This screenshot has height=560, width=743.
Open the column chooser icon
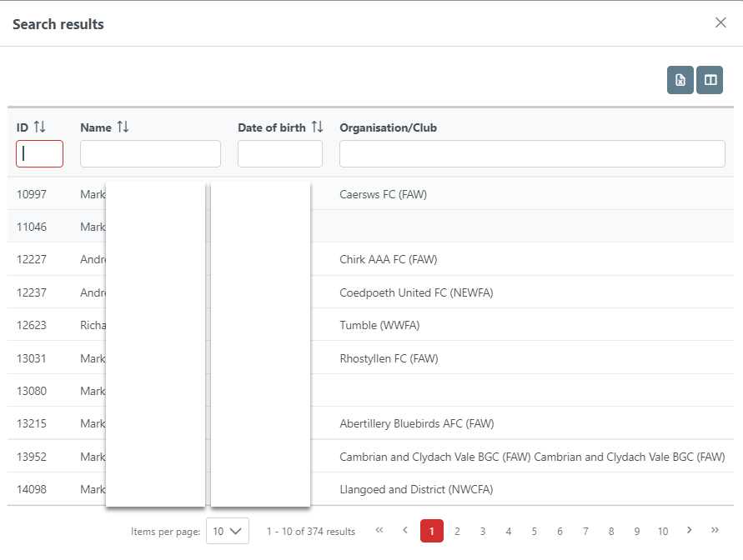[710, 80]
